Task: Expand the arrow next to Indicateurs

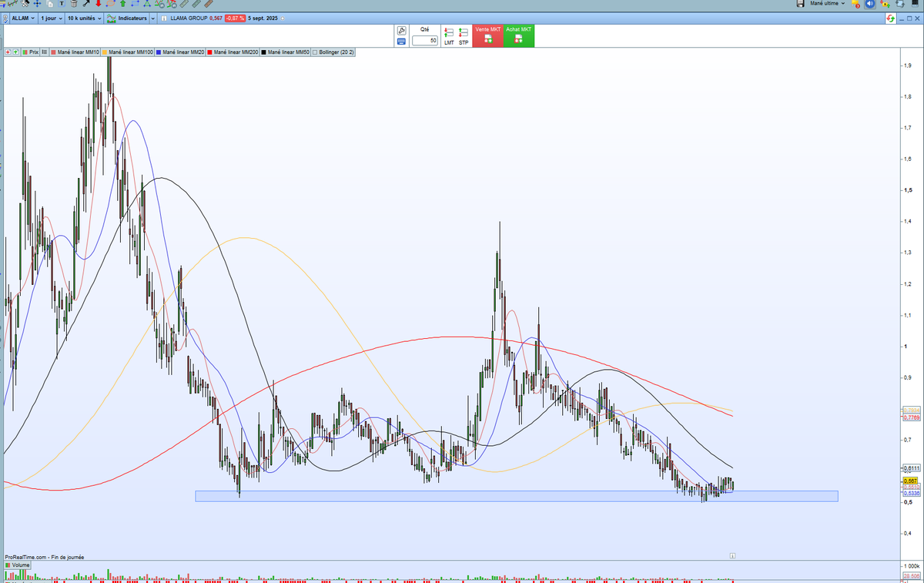Action: point(152,18)
